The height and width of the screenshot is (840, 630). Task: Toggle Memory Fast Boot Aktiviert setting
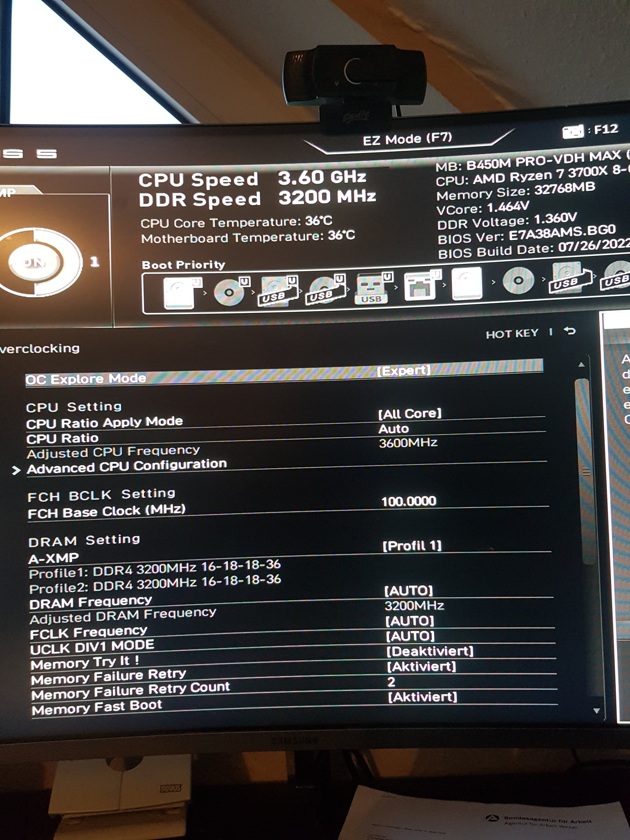click(x=422, y=697)
